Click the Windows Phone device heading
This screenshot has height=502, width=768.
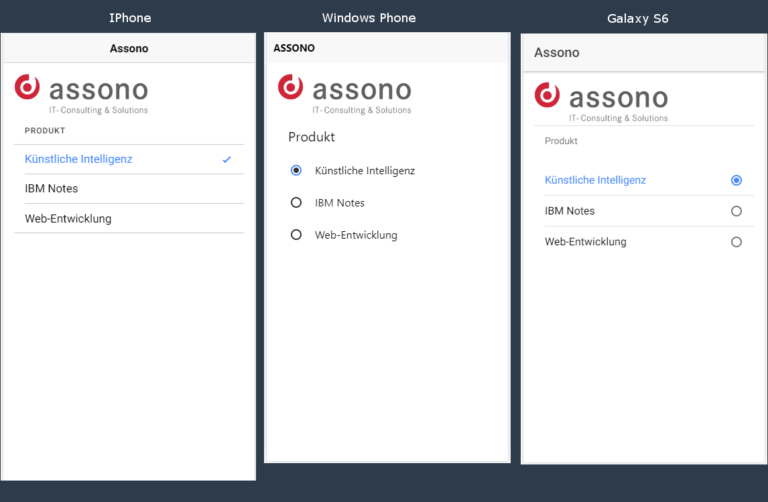(369, 18)
